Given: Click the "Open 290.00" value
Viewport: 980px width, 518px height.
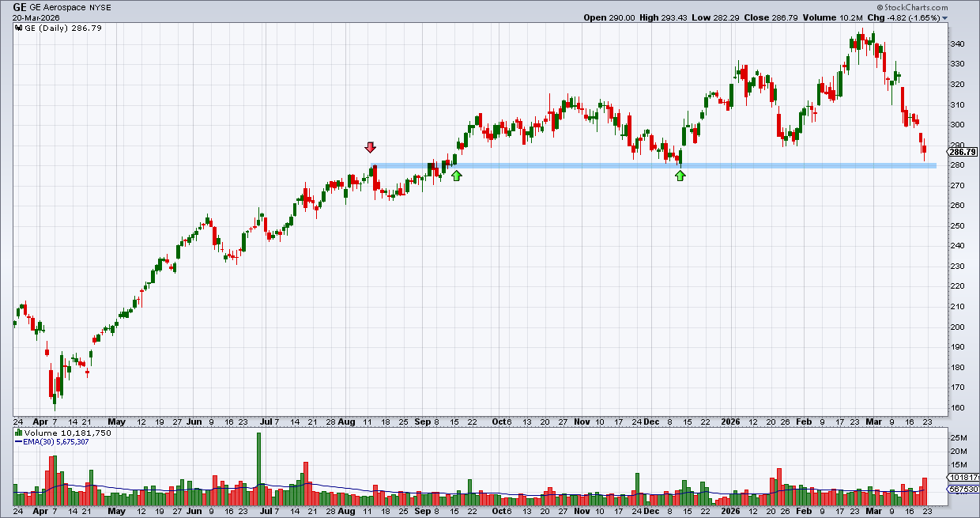Looking at the screenshot, I should point(609,17).
